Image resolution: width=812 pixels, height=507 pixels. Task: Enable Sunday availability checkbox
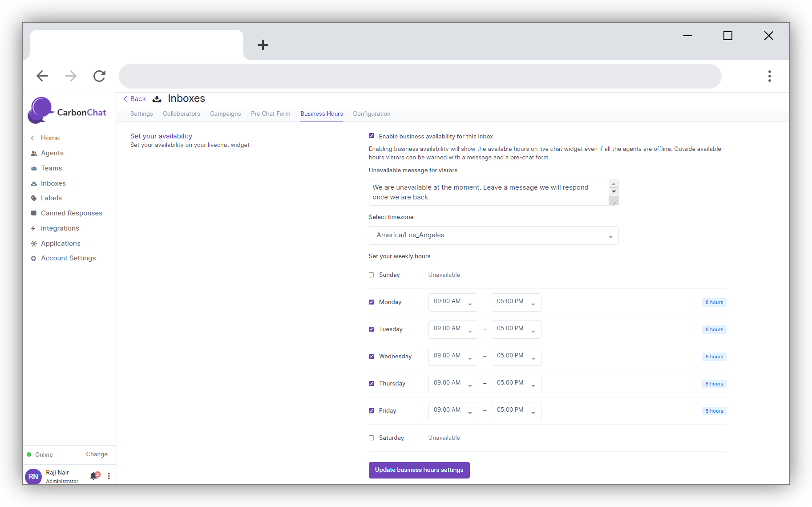[372, 275]
